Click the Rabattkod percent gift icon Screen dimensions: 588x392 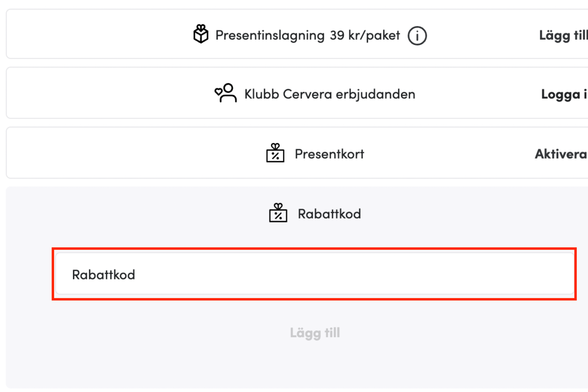click(278, 212)
